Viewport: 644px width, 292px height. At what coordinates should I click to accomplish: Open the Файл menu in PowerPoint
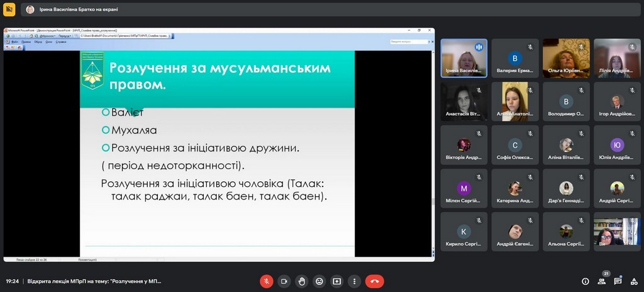14,42
